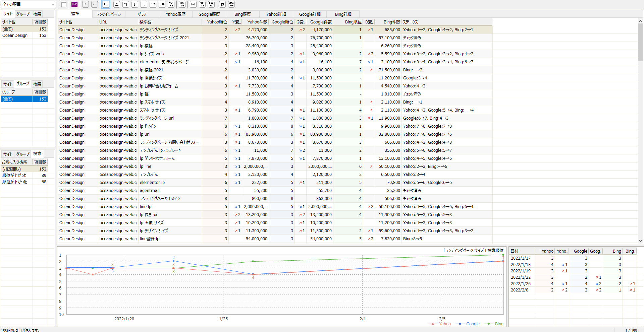Select the lp 横幅 2021 keyword row
The height and width of the screenshot is (332, 644).
(275, 70)
